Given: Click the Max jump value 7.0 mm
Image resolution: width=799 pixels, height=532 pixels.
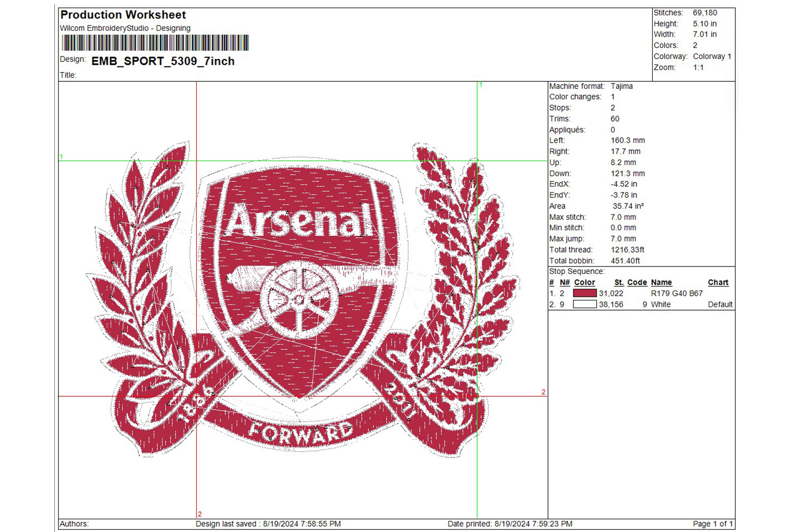Looking at the screenshot, I should tap(623, 239).
